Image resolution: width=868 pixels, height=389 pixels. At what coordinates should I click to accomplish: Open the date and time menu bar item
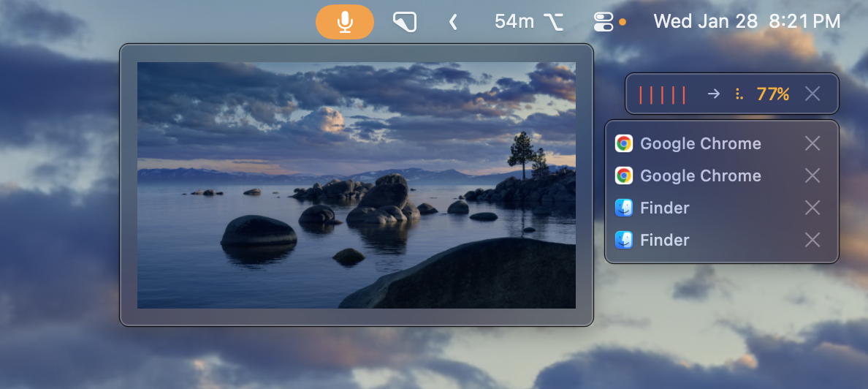point(747,22)
